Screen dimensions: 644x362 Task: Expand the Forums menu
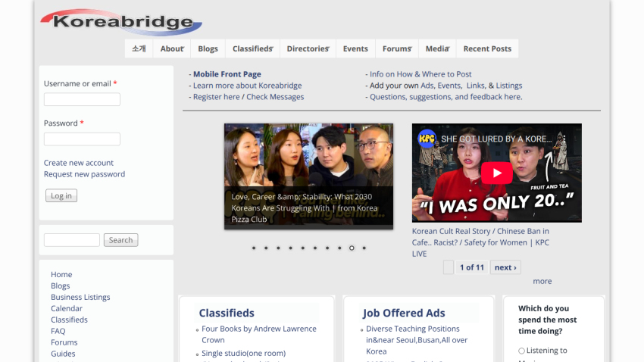397,48
